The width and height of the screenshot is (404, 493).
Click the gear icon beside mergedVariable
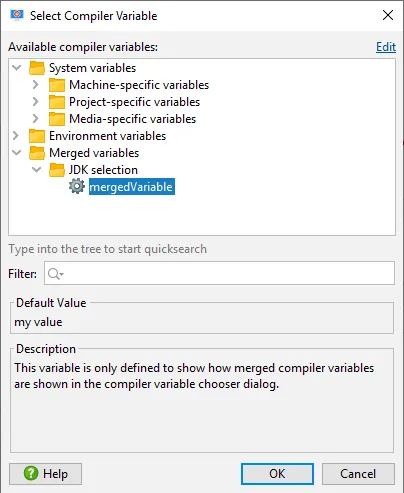coord(77,186)
